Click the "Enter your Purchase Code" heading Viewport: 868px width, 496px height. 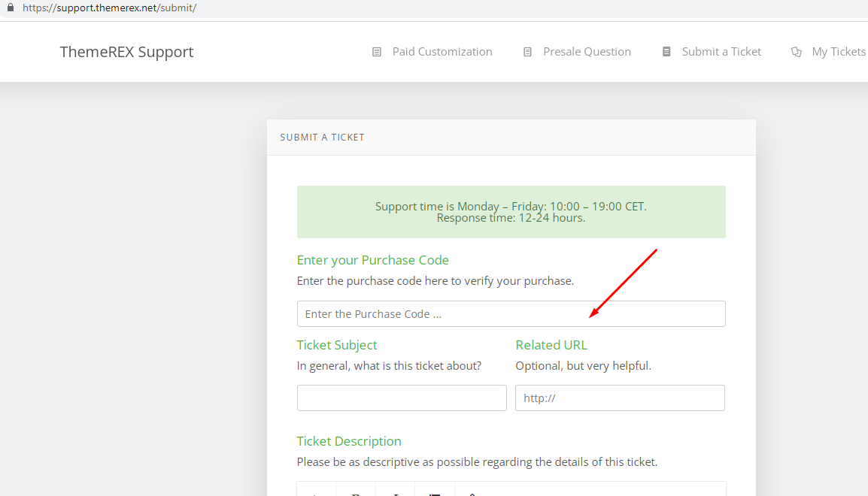372,260
